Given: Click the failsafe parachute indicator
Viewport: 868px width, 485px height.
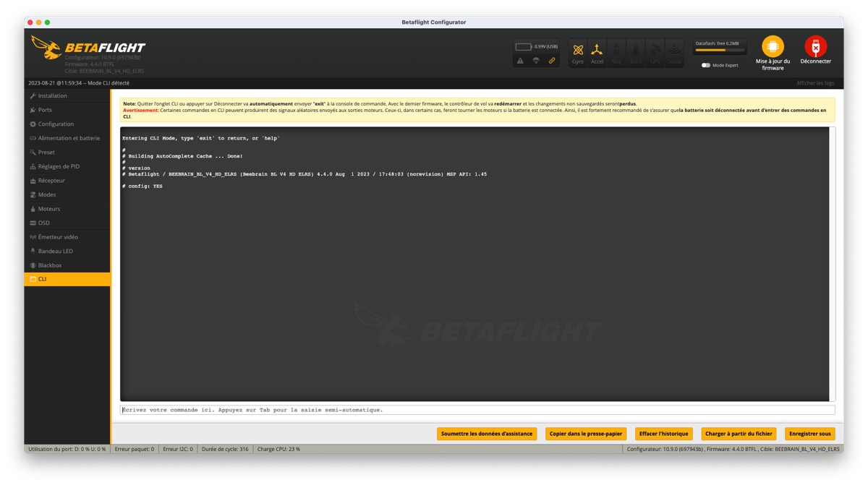Looking at the screenshot, I should point(536,61).
